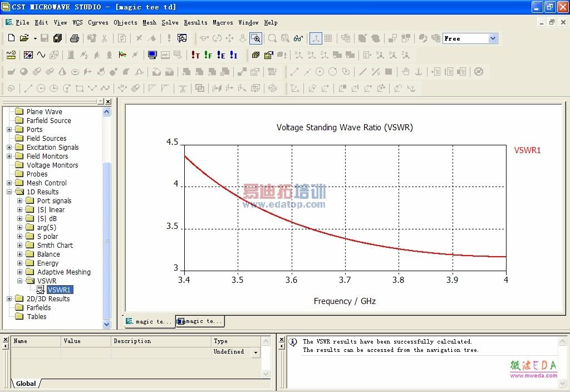The width and height of the screenshot is (570, 392).
Task: Click the Value column header
Action: point(86,341)
